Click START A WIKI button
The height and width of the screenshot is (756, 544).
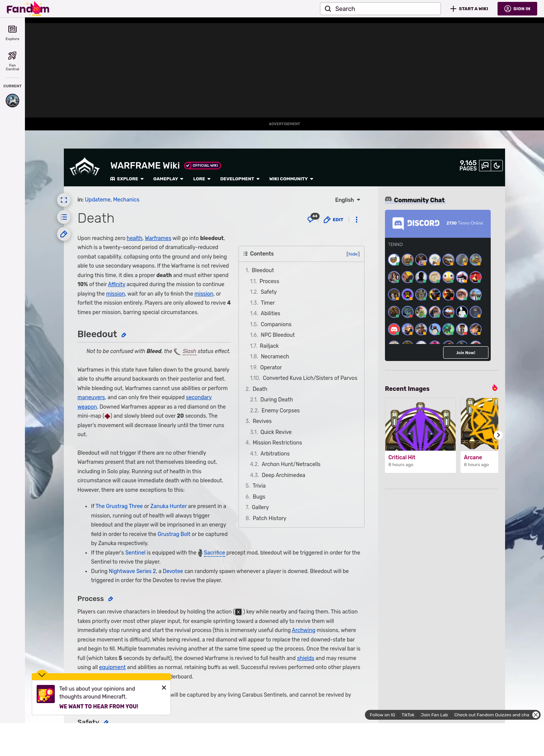pyautogui.click(x=469, y=9)
